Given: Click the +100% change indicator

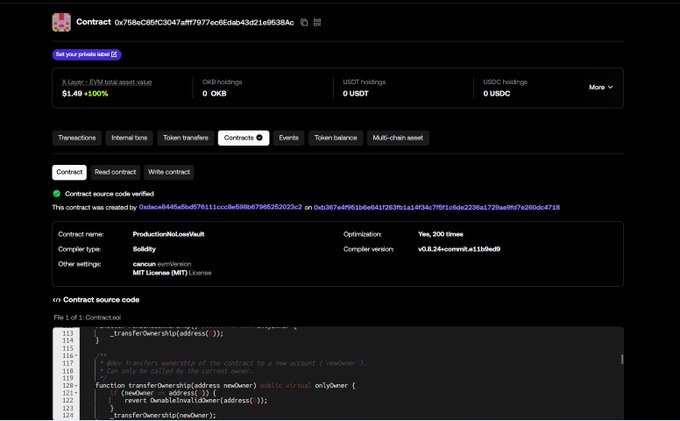Looking at the screenshot, I should point(96,94).
